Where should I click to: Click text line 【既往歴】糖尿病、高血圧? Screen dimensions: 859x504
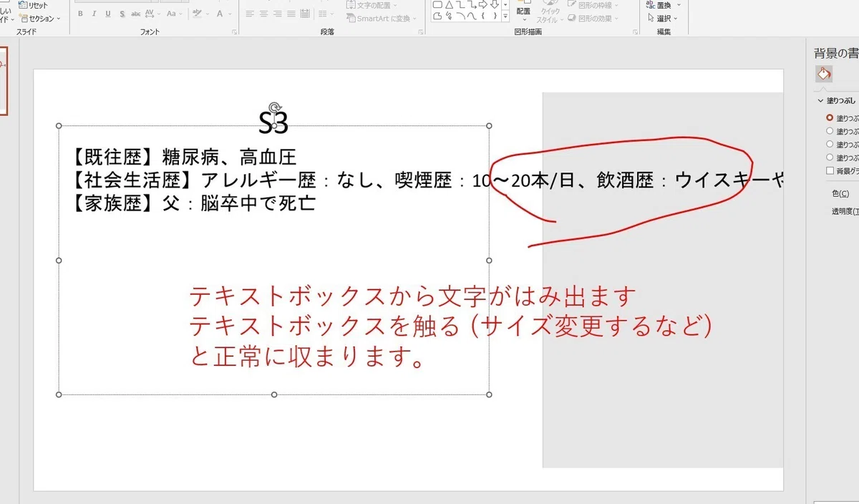coord(184,156)
